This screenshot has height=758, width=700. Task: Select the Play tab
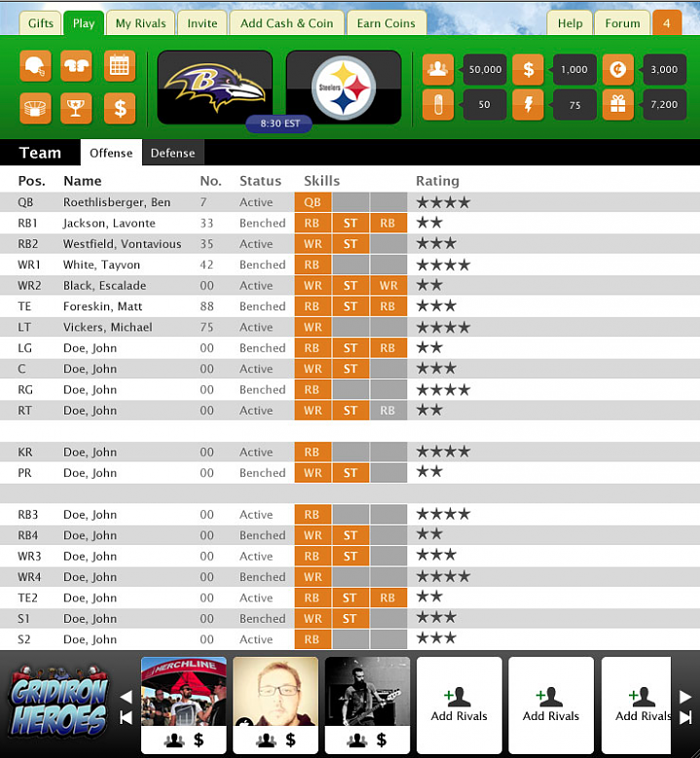tap(84, 23)
